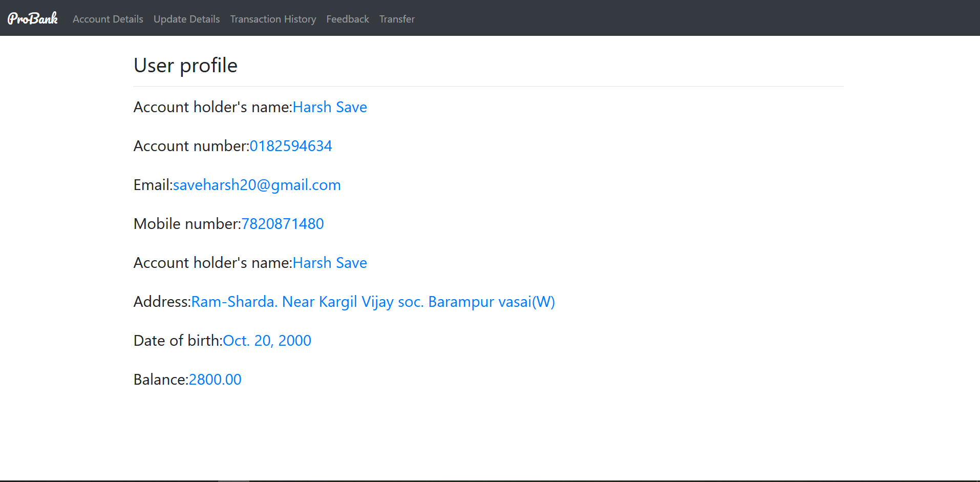Open the Account Details page

(x=108, y=19)
